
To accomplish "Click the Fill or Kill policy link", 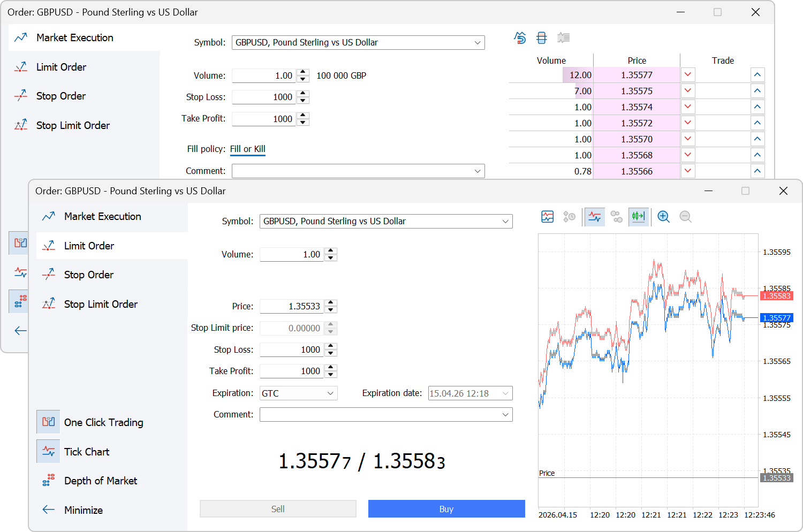I will coord(247,149).
